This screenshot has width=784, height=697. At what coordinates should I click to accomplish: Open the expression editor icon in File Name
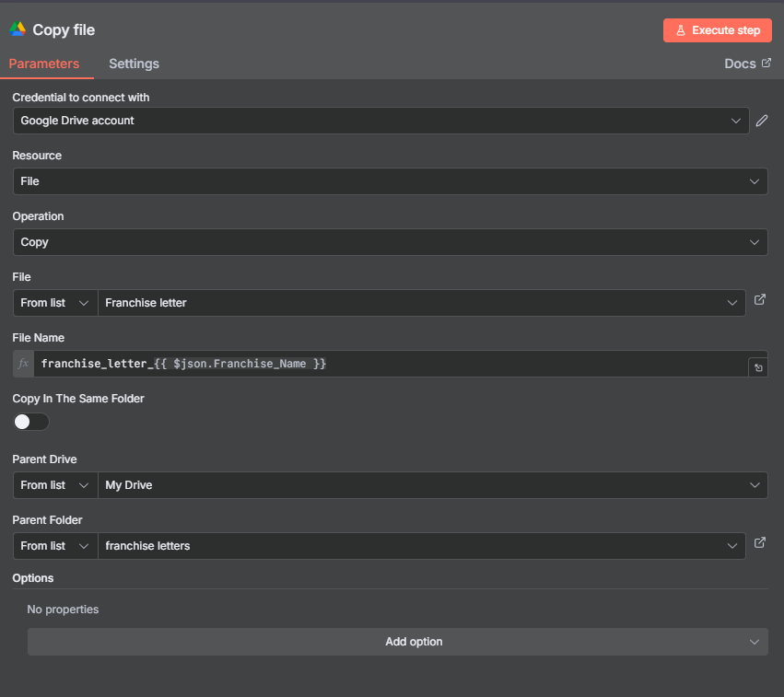click(x=758, y=367)
